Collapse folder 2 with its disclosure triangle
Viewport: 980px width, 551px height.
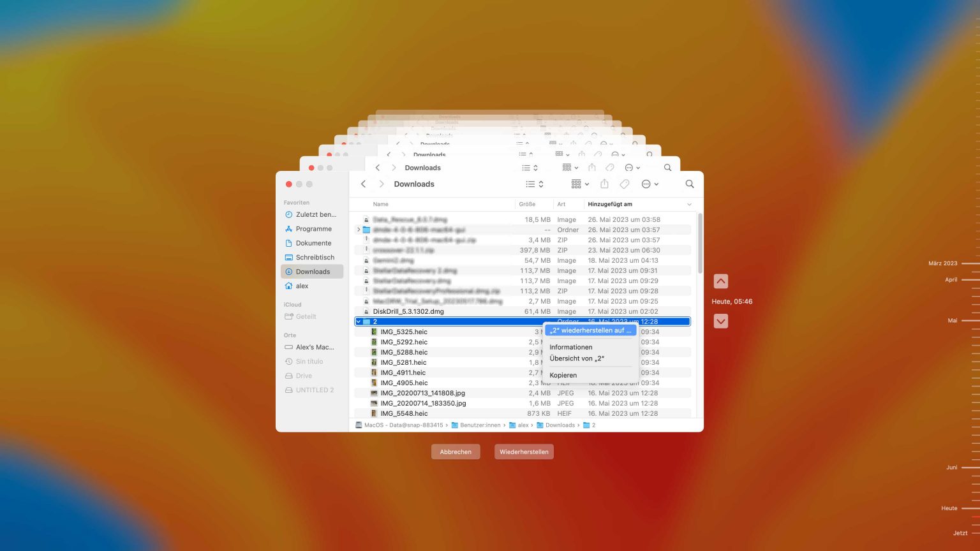point(359,321)
